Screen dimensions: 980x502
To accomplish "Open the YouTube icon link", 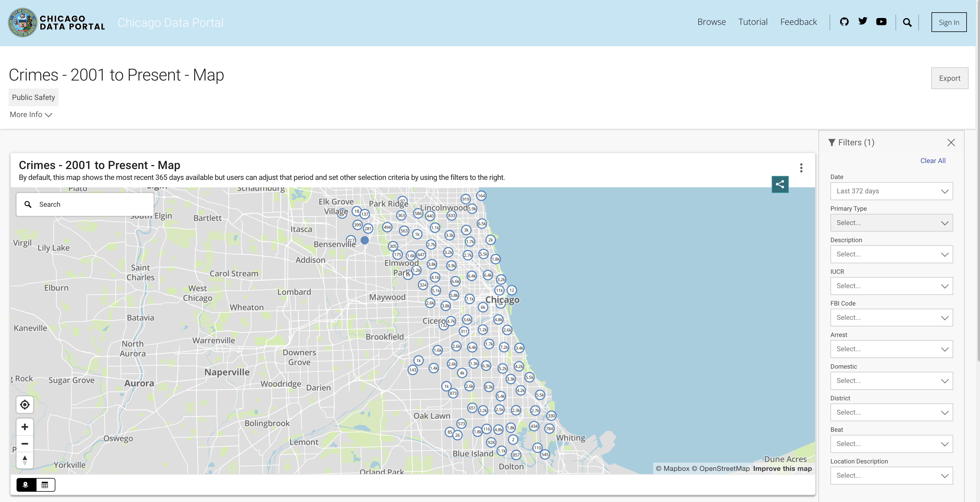I will [x=881, y=22].
